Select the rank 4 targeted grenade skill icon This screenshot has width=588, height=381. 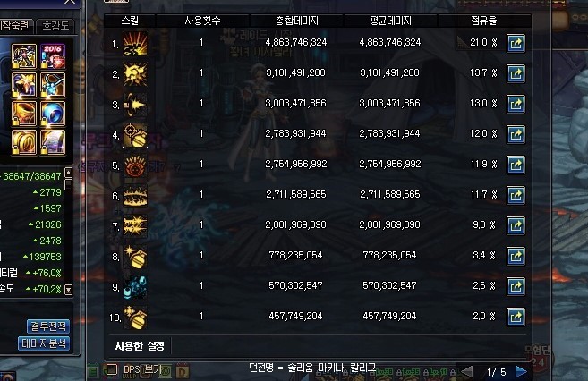(x=135, y=135)
